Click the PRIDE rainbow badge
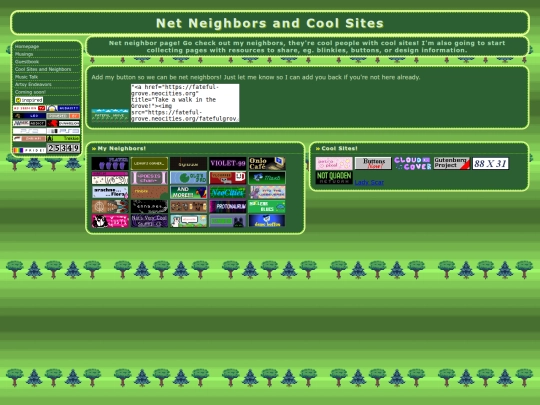Screen dimensions: 540x405 point(29,150)
